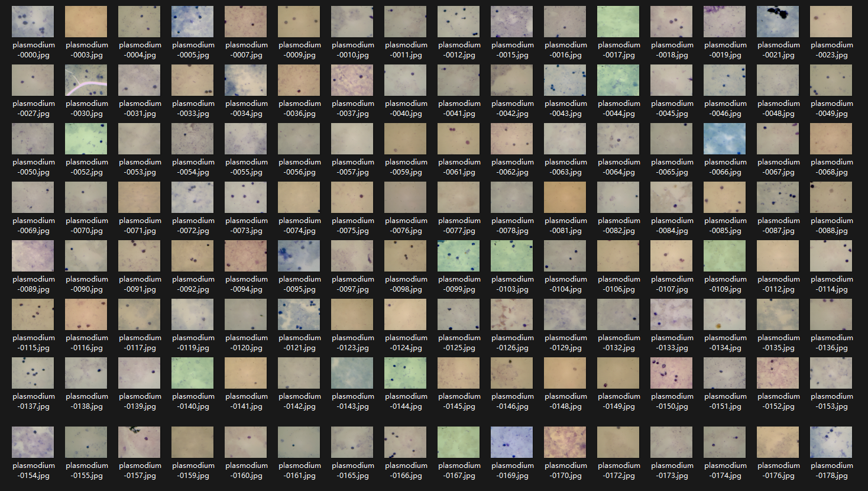Image resolution: width=868 pixels, height=491 pixels.
Task: Select plasmodium-0157.jpg thumbnail
Action: 140,442
